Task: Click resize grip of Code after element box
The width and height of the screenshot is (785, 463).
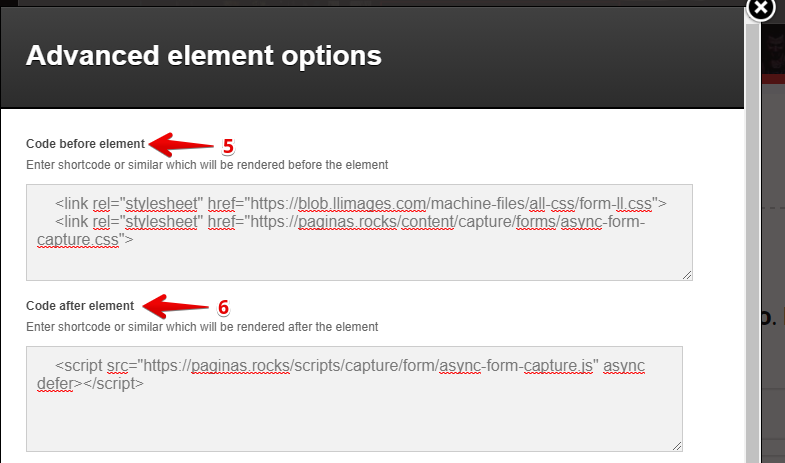Action: click(677, 446)
